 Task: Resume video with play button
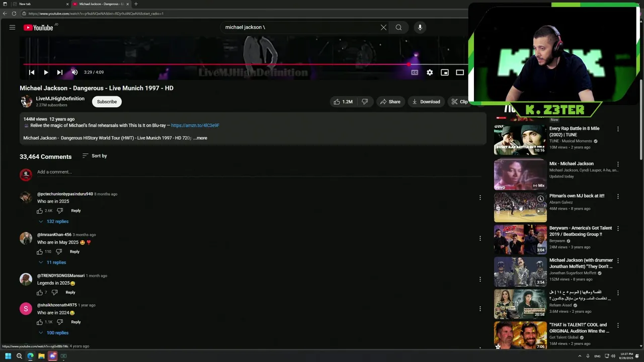coord(46,72)
